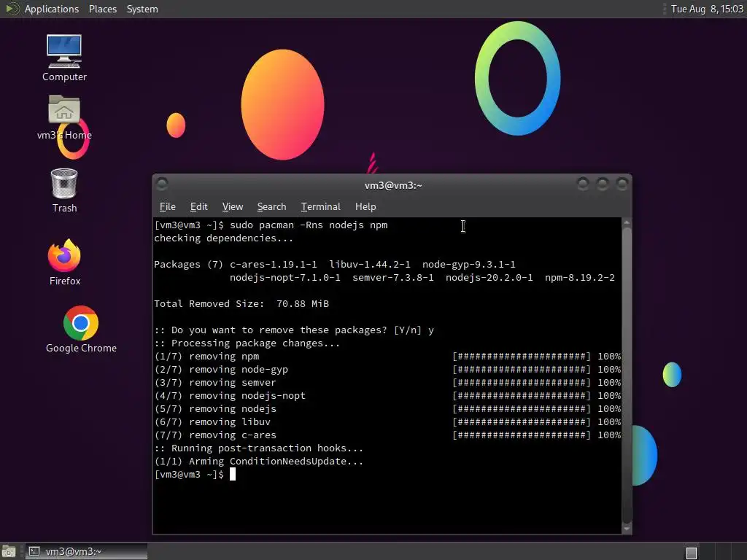Click the vm3@vm3:~ window title text
Viewport: 747px width, 560px height.
pyautogui.click(x=393, y=185)
